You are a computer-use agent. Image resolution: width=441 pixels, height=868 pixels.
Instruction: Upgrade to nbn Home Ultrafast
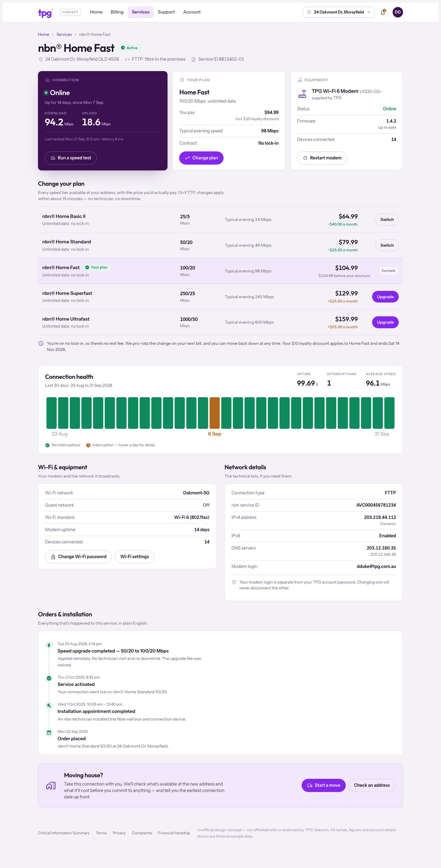pos(385,322)
